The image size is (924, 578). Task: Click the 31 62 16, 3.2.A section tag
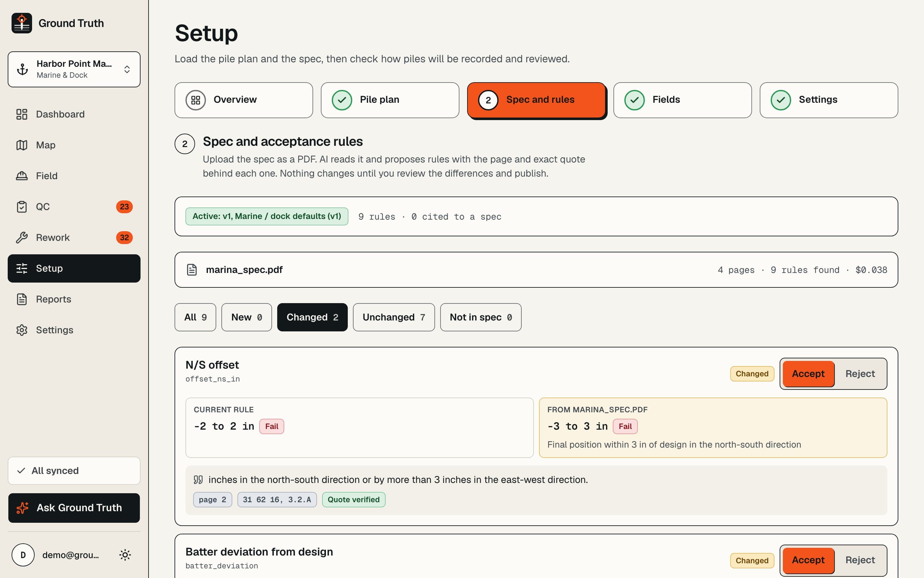(x=277, y=500)
